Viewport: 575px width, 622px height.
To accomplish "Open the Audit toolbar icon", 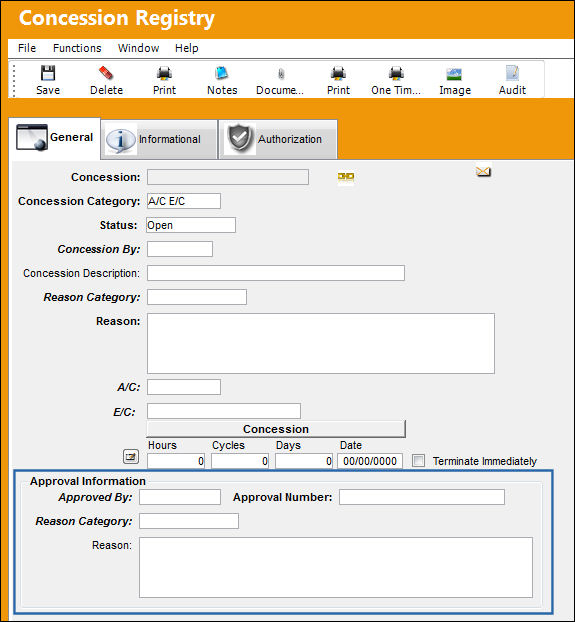I will [512, 73].
